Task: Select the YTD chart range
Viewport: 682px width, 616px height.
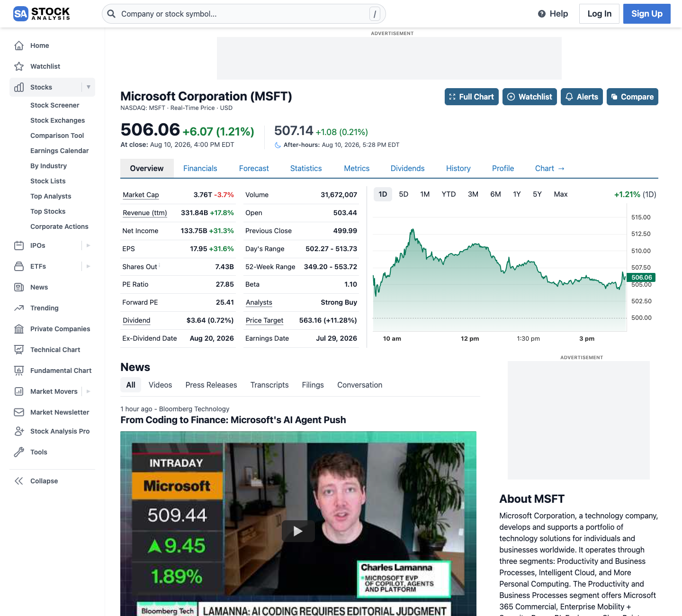Action: [x=449, y=194]
